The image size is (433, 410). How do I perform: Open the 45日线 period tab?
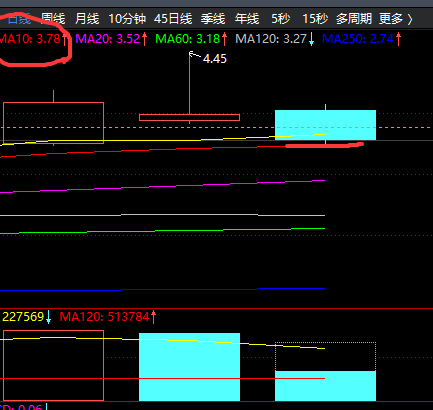coord(173,19)
